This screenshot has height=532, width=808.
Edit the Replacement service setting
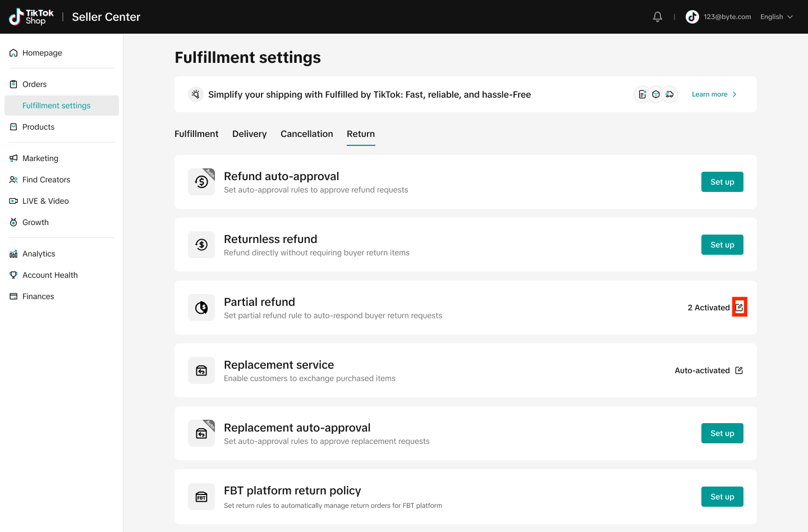[739, 370]
